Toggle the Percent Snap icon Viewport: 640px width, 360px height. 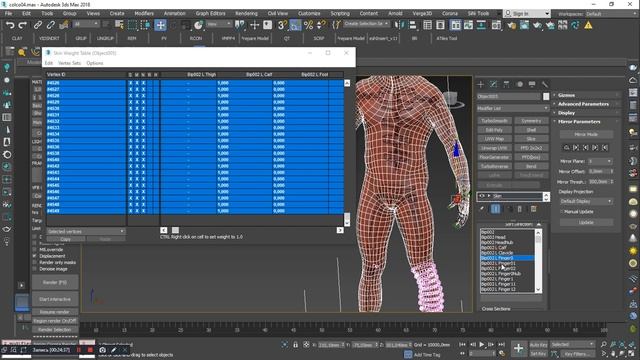click(309, 25)
